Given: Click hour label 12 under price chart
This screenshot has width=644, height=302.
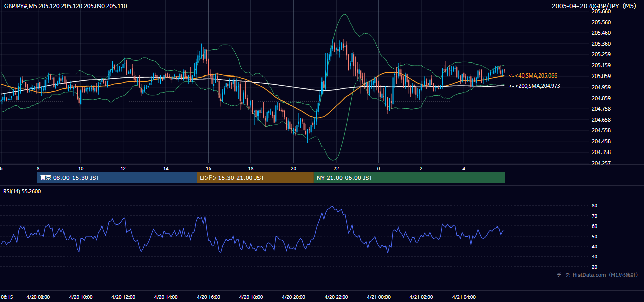Looking at the screenshot, I should (123, 168).
